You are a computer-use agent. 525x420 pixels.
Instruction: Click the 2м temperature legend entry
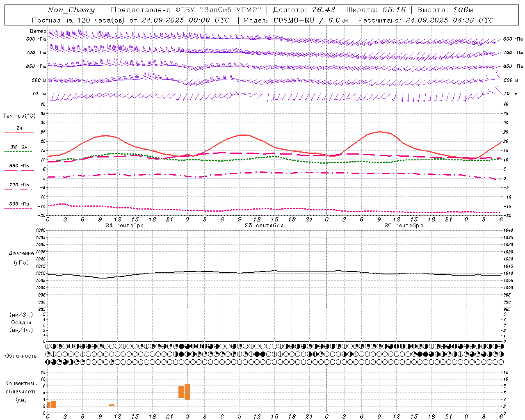19,128
